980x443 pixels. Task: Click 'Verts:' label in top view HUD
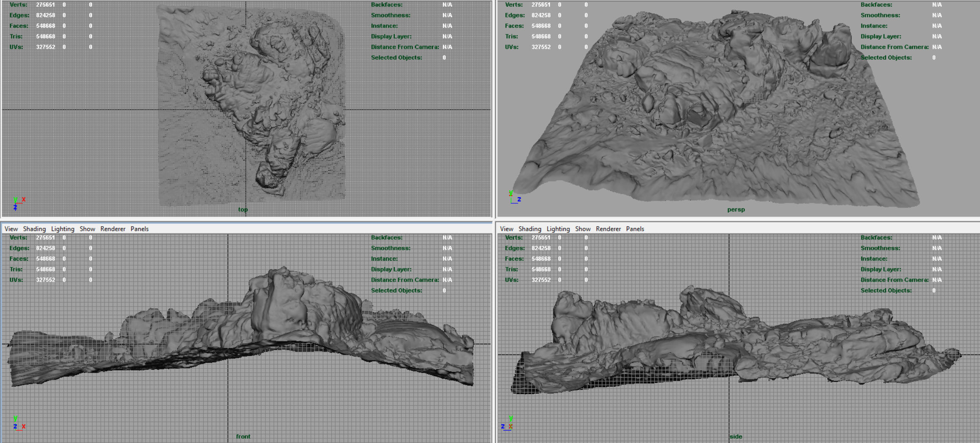click(18, 5)
